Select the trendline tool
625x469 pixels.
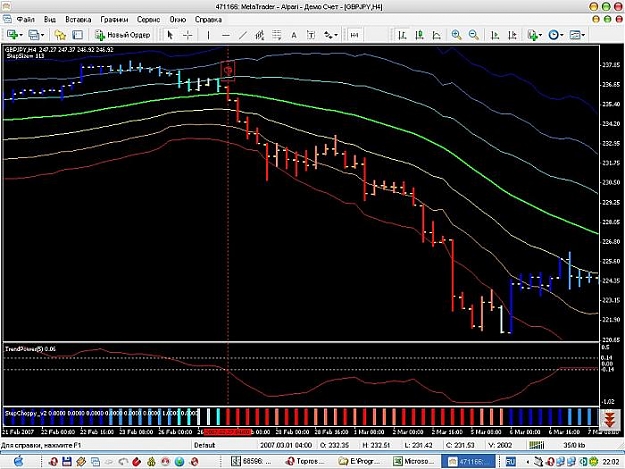point(243,35)
